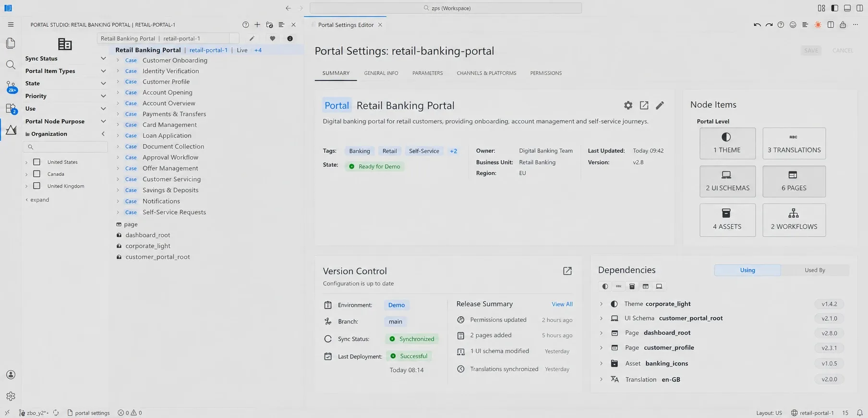Select the Used By toggle in Dependencies
Screen dimensions: 868x418
click(x=815, y=270)
